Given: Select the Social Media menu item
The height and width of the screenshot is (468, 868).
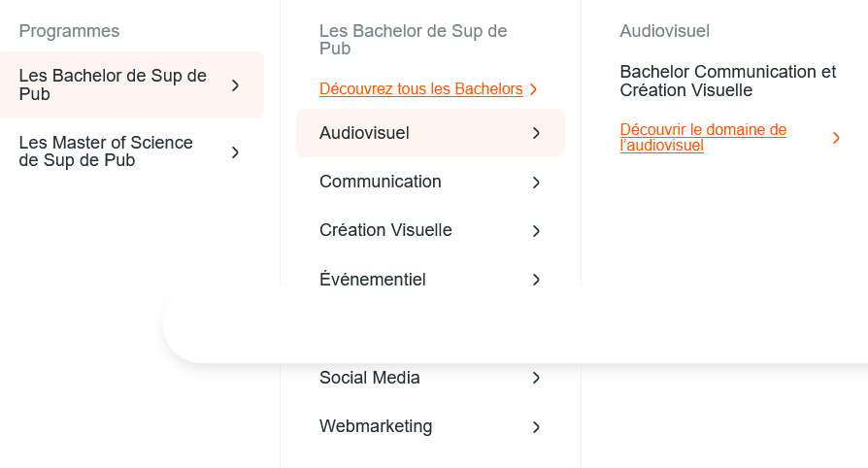Looking at the screenshot, I should coord(370,378).
